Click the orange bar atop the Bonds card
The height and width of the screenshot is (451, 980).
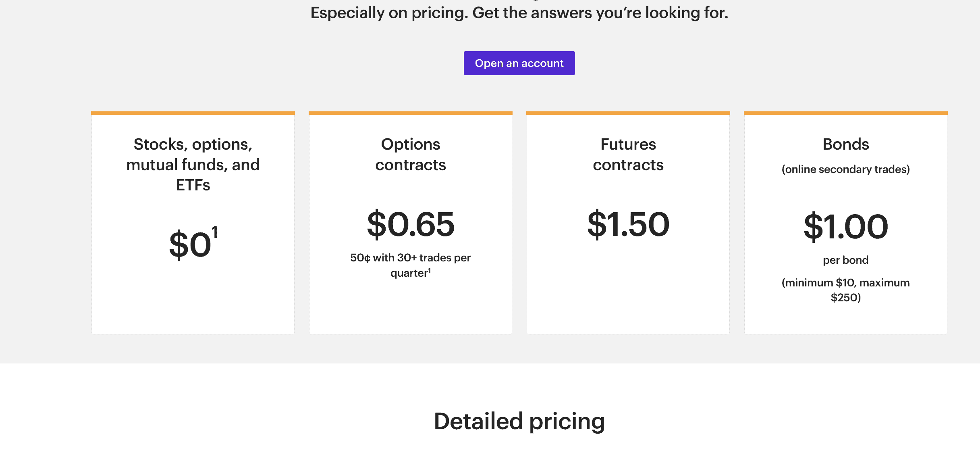[845, 113]
